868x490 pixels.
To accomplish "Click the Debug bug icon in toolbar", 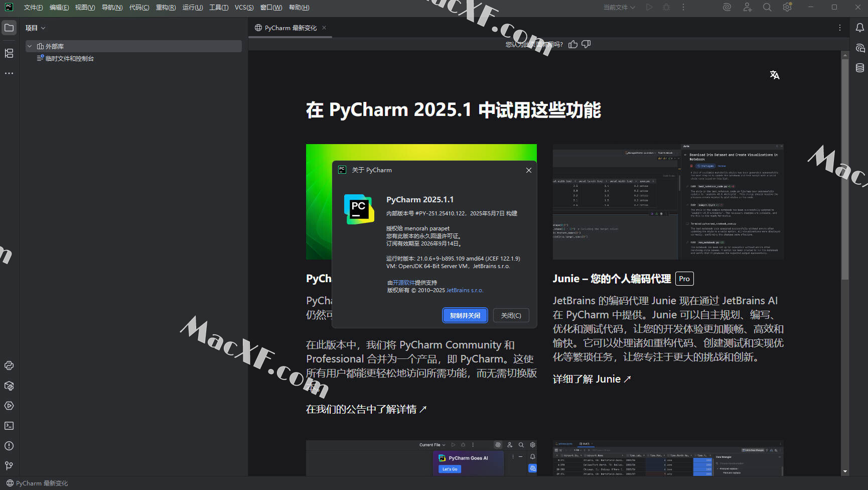I will click(666, 7).
